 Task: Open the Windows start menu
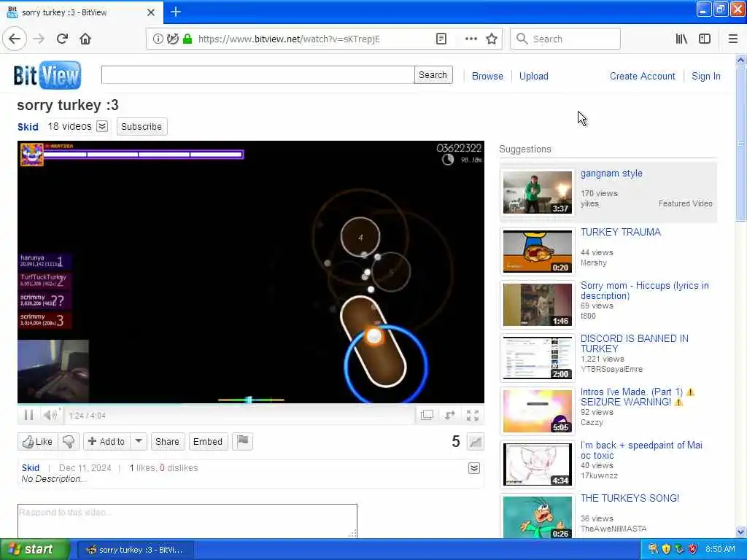[x=34, y=549]
